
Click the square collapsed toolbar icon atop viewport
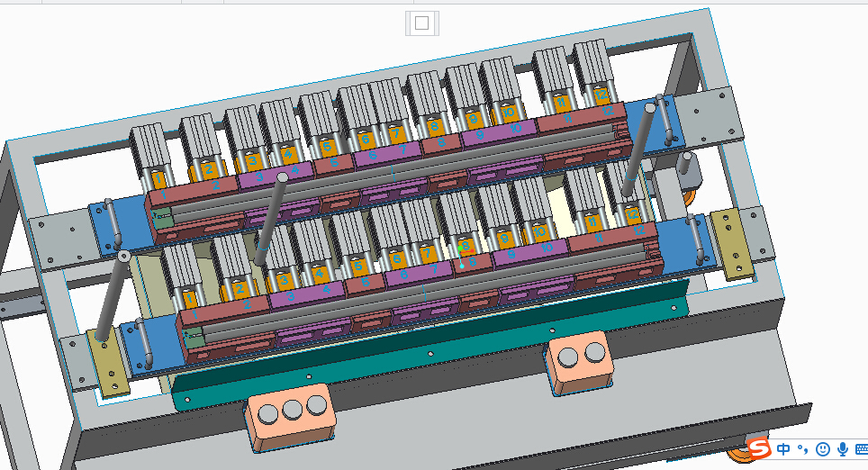pyautogui.click(x=421, y=23)
